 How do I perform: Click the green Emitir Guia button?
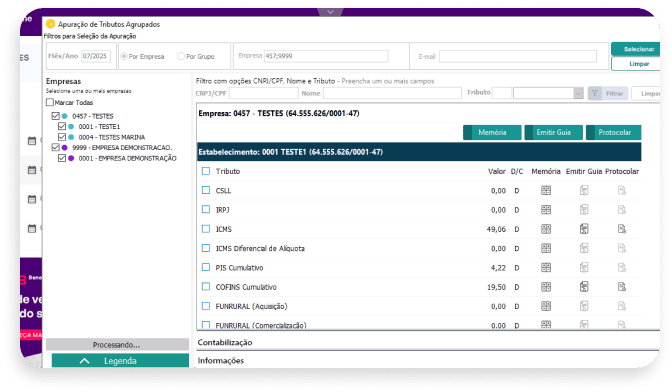pyautogui.click(x=553, y=132)
